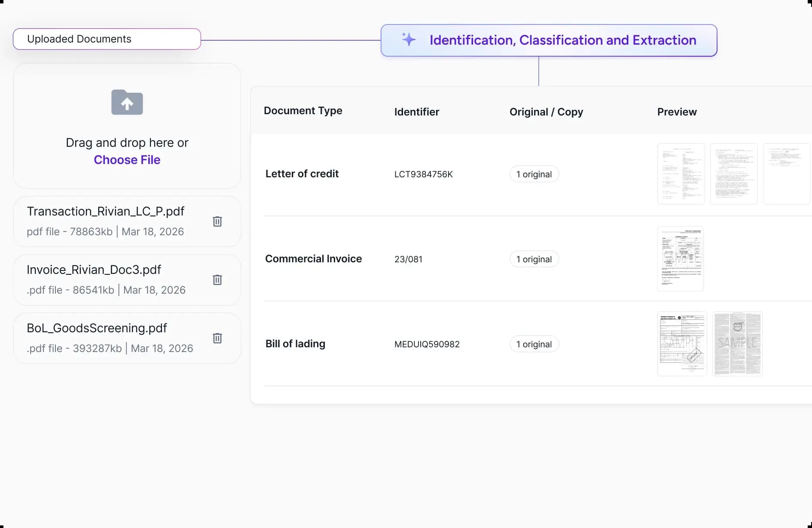Click 1 original badge for Bill of lading

tap(534, 344)
